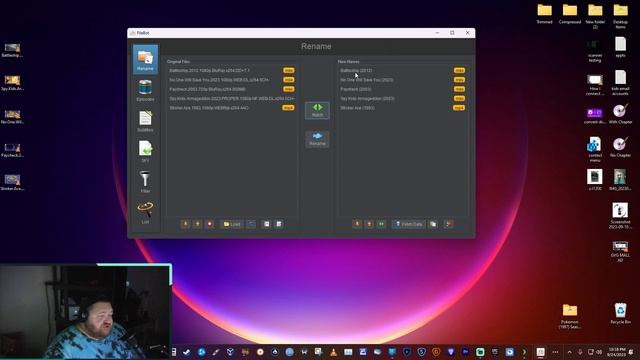
Task: Select original file No.One.Will.Save.You.2023
Action: point(231,80)
